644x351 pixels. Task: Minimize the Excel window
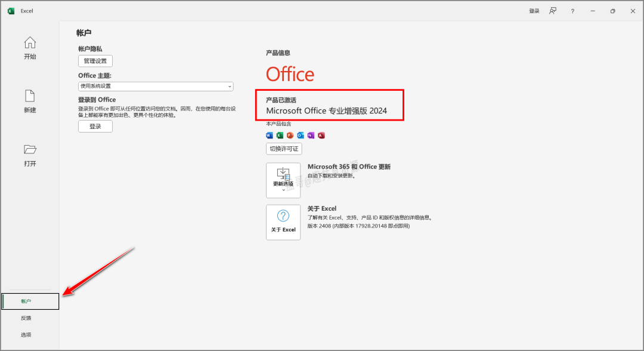(593, 11)
